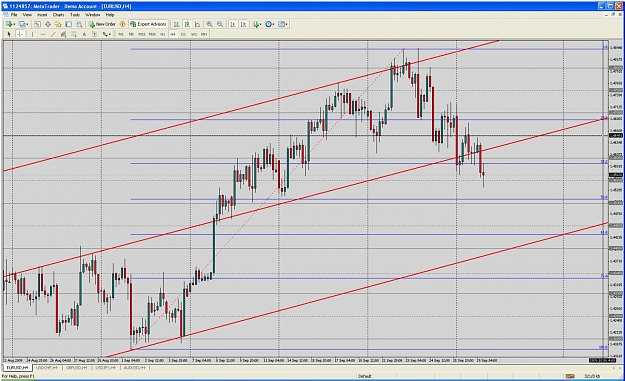Viewport: 625px width, 381px height.
Task: Open MetaEditor with the yellow icon
Action: pyautogui.click(x=122, y=24)
